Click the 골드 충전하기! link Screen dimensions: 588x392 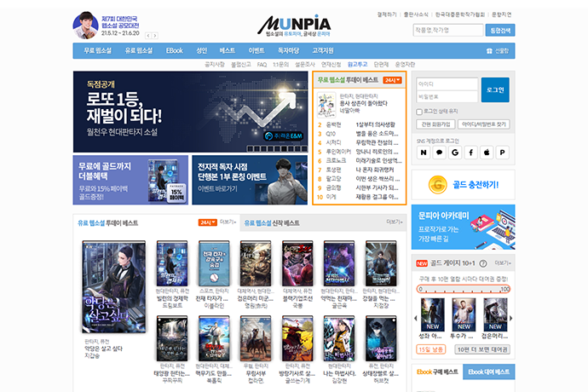click(x=476, y=185)
